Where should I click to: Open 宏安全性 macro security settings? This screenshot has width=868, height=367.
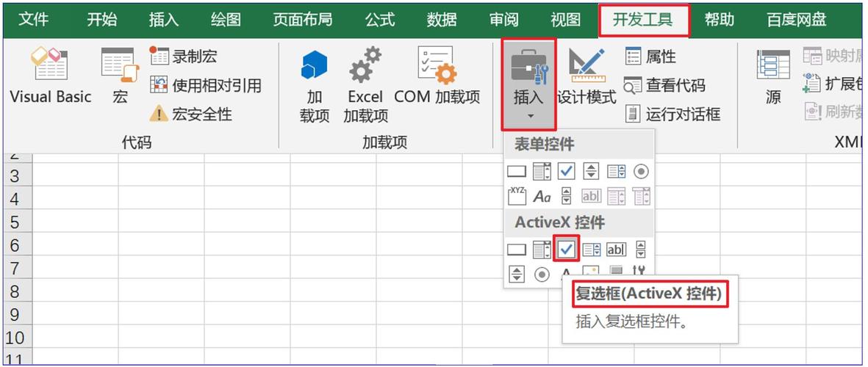pos(191,115)
